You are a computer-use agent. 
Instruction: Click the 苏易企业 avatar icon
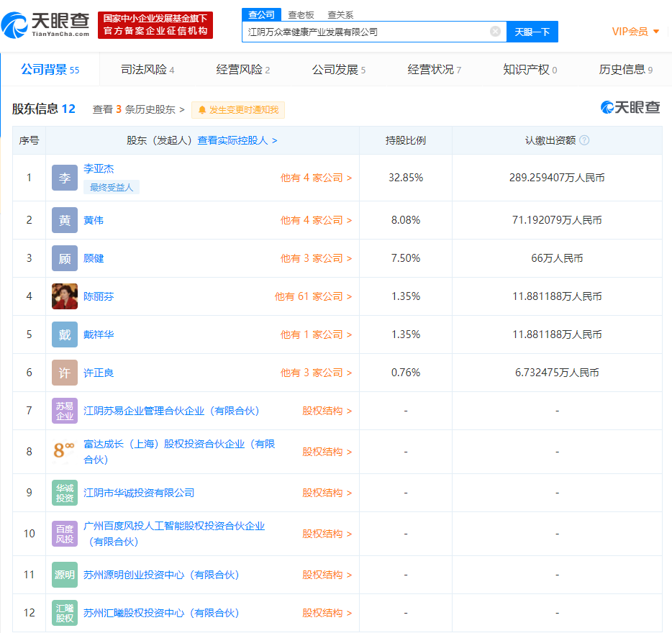pos(65,411)
